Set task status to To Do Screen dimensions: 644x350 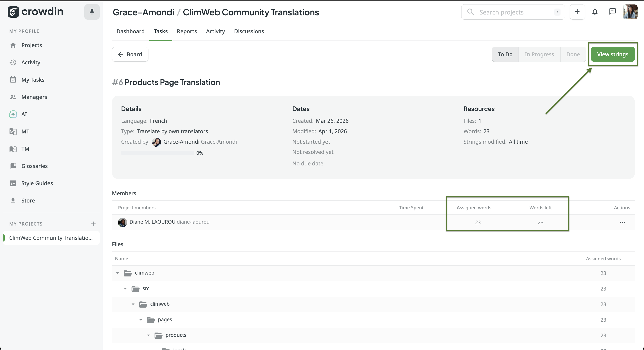[x=505, y=54]
